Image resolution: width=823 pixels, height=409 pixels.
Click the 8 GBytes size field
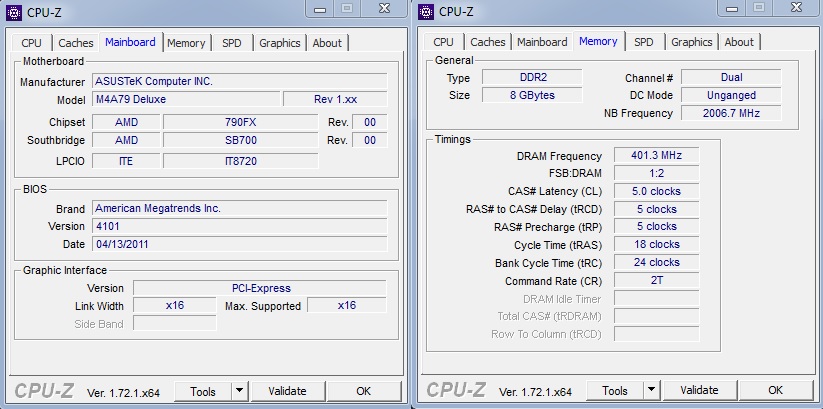[532, 95]
